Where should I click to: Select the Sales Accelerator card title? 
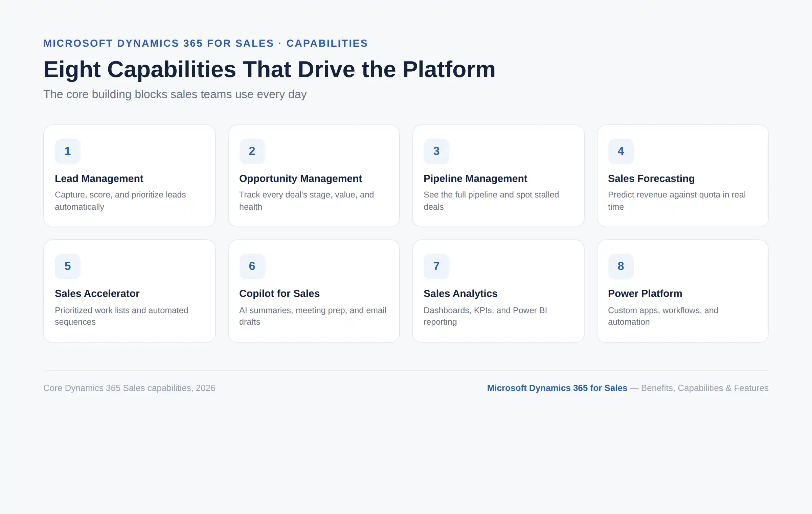[97, 294]
